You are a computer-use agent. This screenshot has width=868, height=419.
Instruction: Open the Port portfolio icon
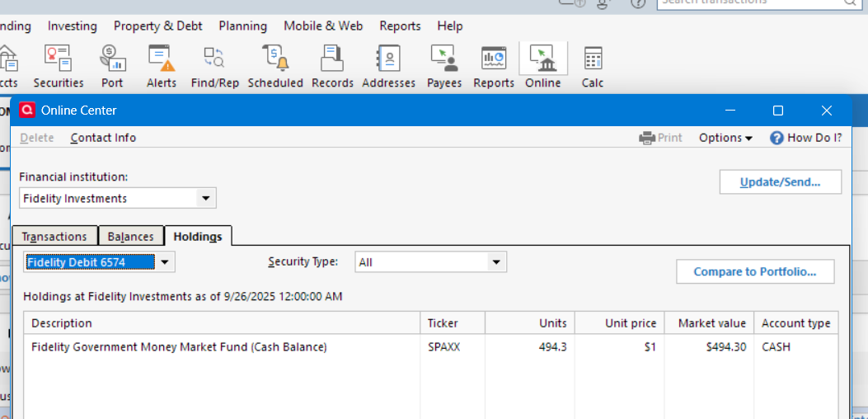coord(112,67)
